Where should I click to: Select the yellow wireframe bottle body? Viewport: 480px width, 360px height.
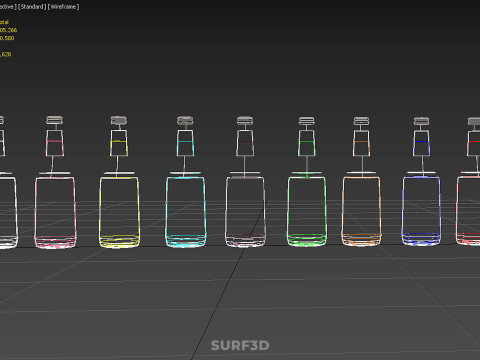(119, 212)
